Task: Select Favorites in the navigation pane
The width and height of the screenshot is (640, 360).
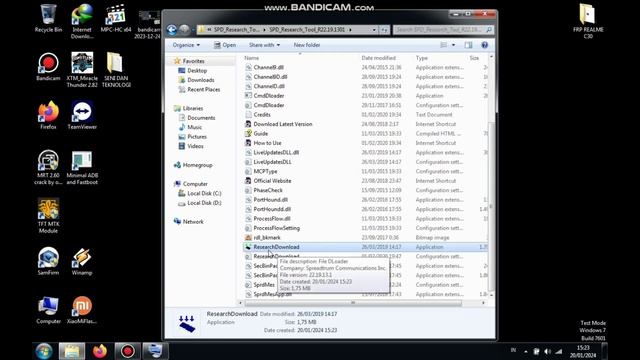Action: click(x=193, y=61)
